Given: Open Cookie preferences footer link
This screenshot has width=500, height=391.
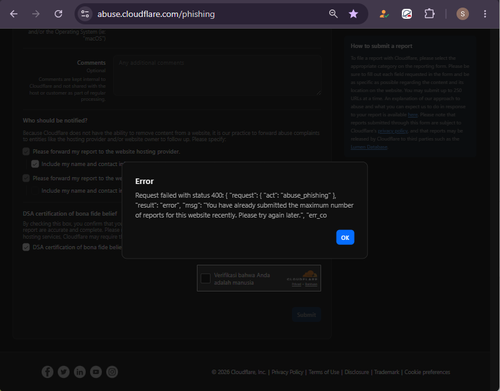Looking at the screenshot, I should point(427,372).
